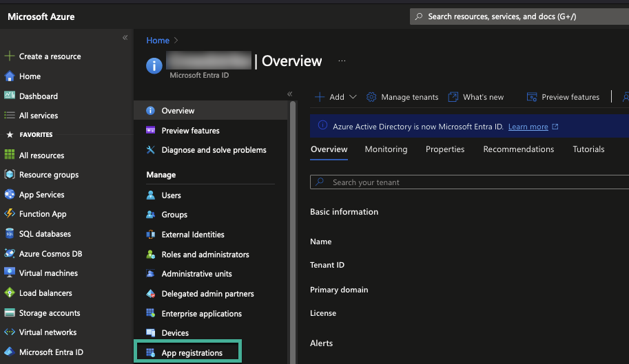
Task: Click the Preview features toolbar button
Action: point(563,97)
